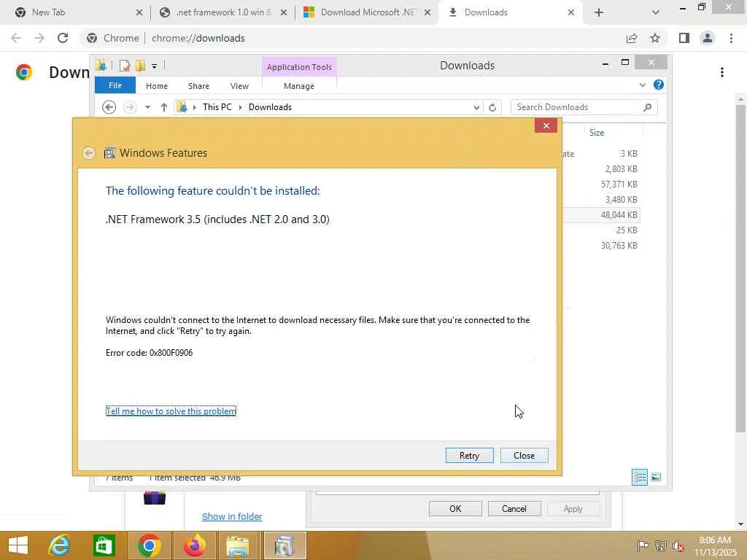Open the View ribbon tab
Viewport: 747px width, 560px height.
click(x=239, y=86)
